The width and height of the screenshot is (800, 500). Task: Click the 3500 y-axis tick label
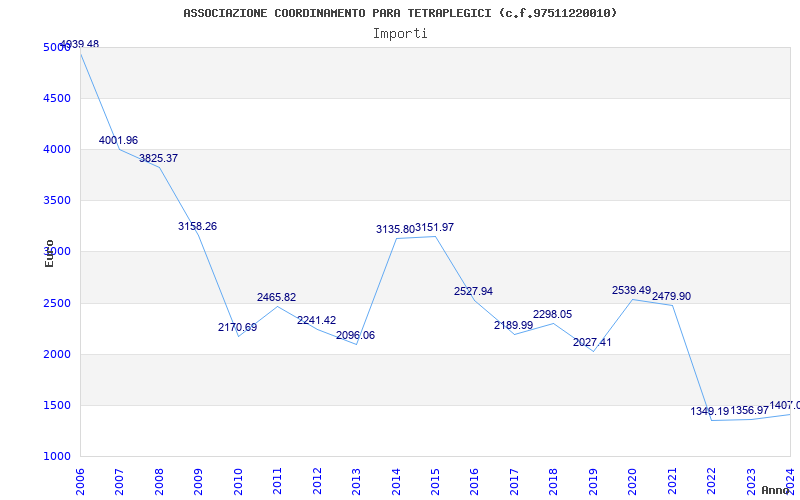pyautogui.click(x=57, y=200)
